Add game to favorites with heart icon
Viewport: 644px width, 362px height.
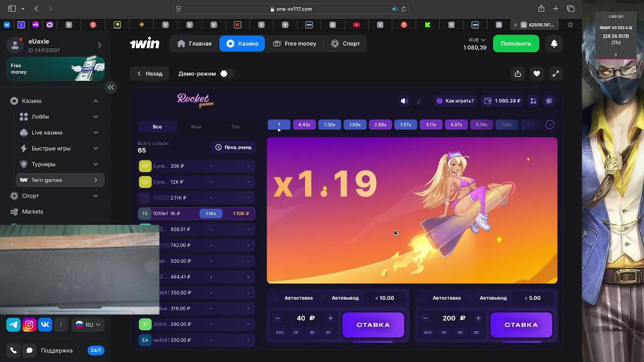(537, 73)
